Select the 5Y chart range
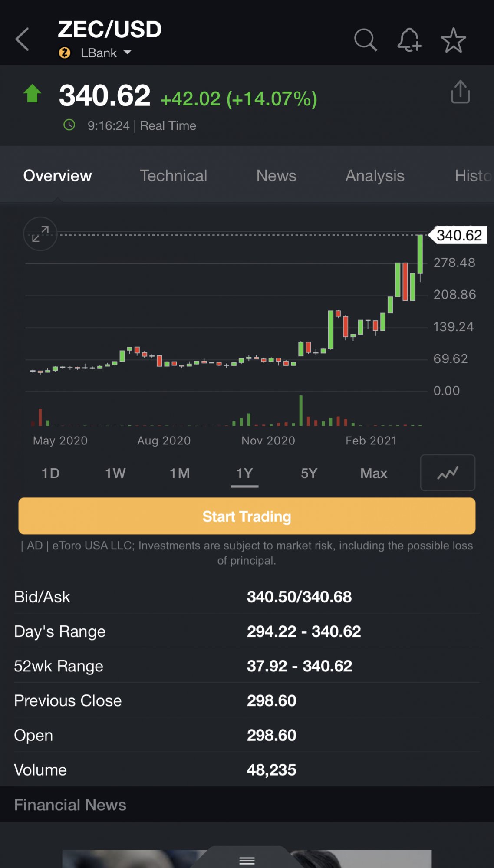494x868 pixels. point(309,473)
